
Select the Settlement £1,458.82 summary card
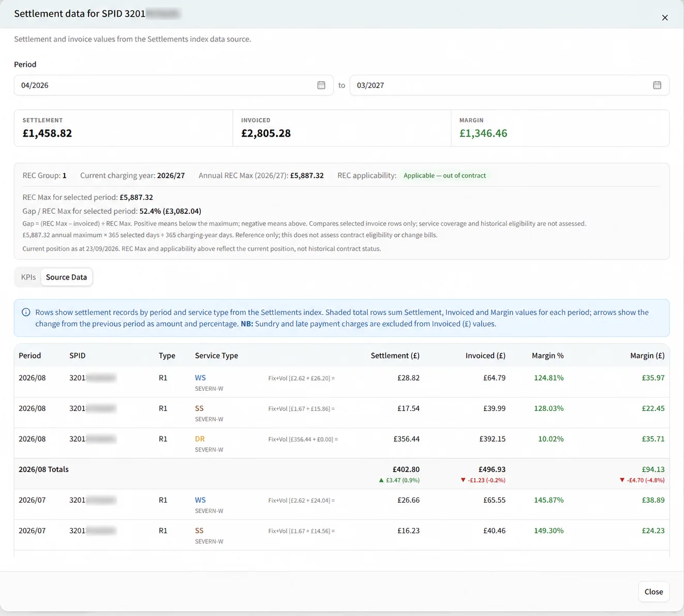(x=123, y=128)
